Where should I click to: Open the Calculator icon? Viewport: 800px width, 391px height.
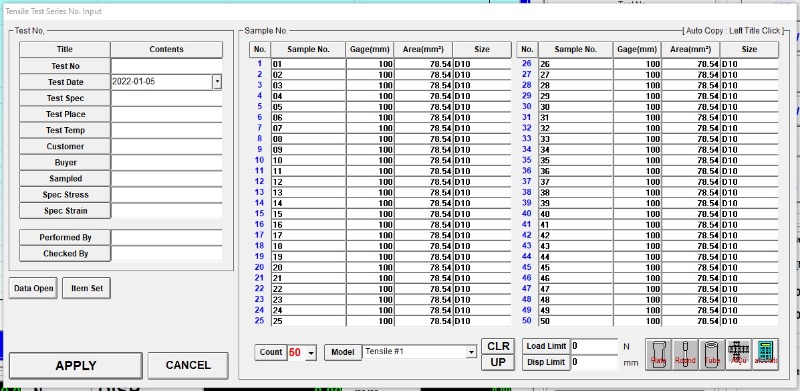coord(765,354)
